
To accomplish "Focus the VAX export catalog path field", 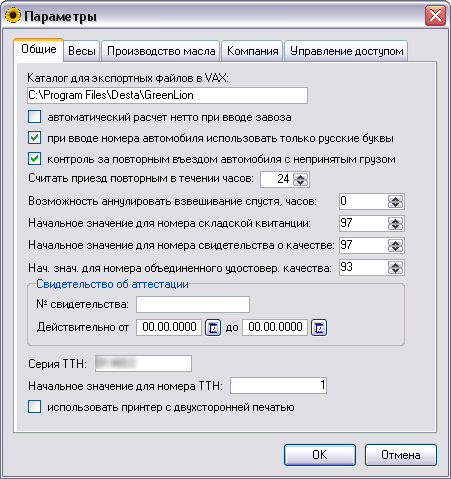I will pos(167,95).
